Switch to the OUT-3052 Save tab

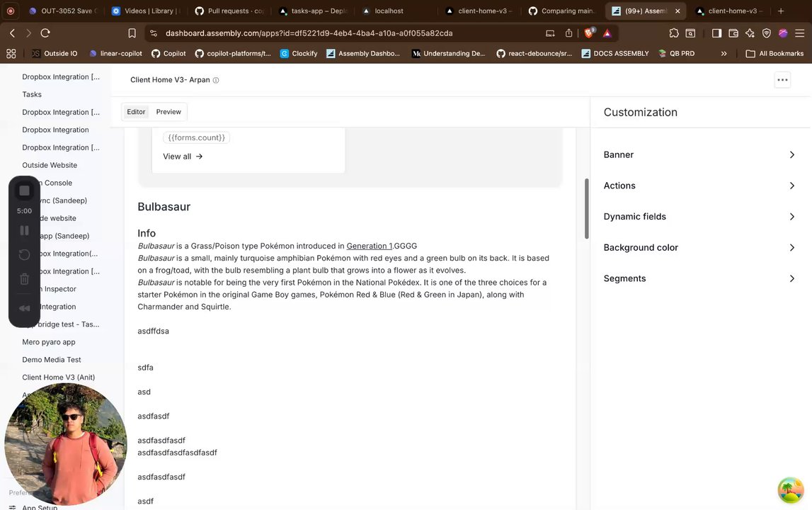click(x=62, y=11)
